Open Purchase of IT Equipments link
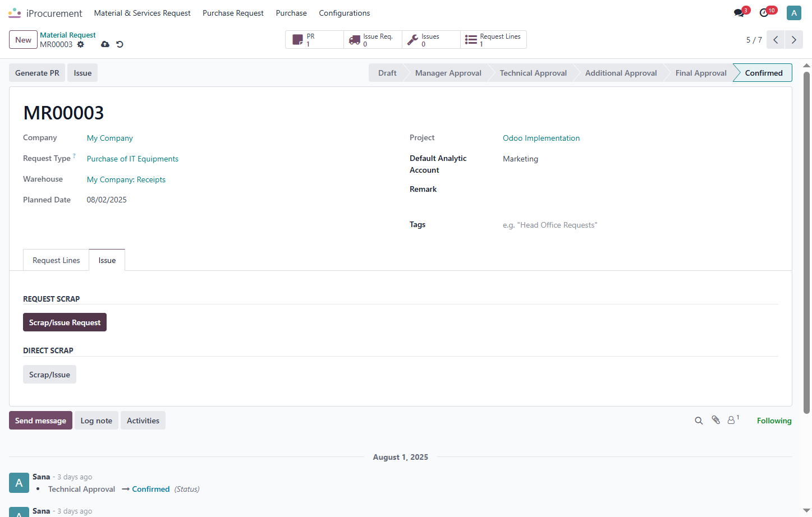812x517 pixels. pos(132,159)
